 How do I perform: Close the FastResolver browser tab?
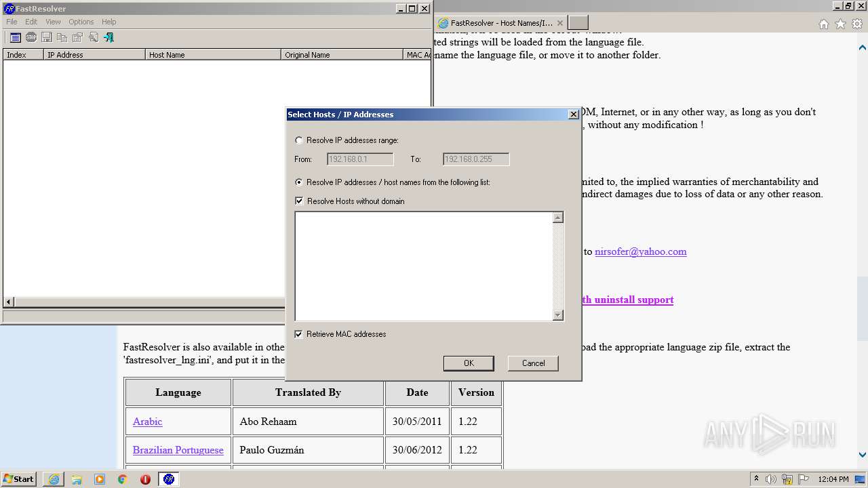coord(559,23)
